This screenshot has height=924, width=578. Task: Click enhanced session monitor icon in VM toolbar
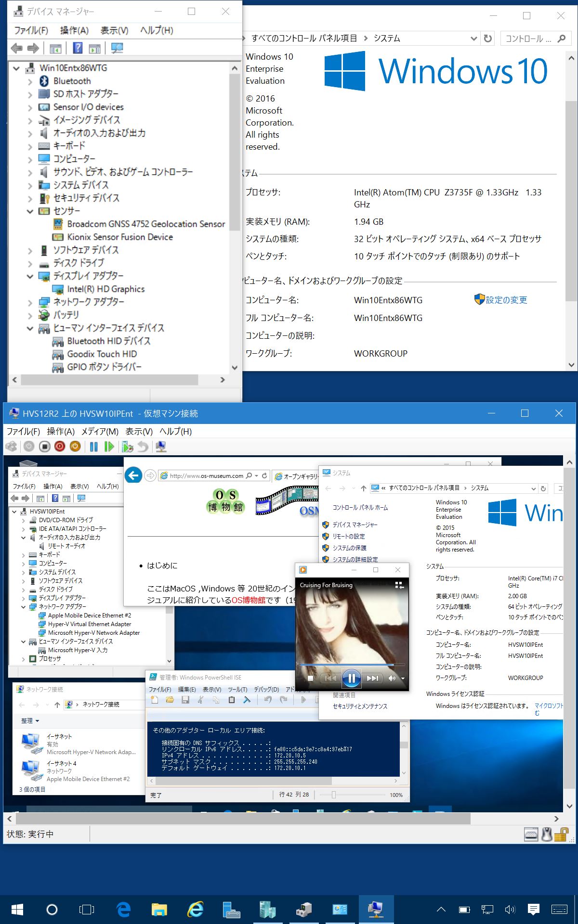click(161, 447)
